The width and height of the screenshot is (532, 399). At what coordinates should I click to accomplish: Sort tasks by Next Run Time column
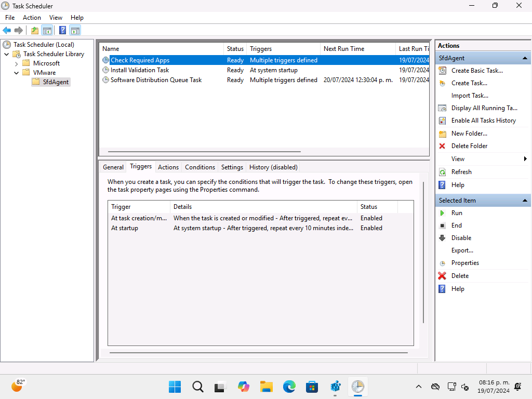coord(344,49)
